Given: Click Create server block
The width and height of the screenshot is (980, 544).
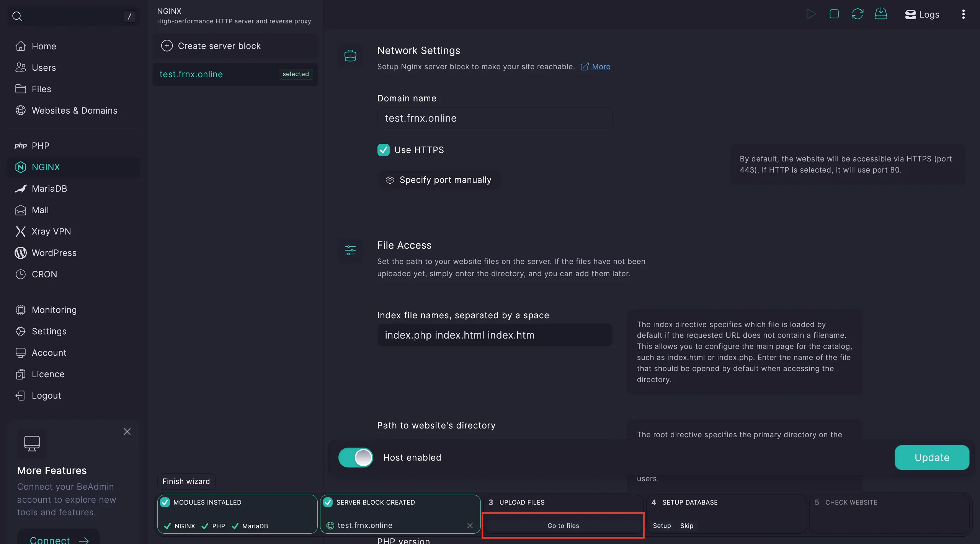Looking at the screenshot, I should click(235, 46).
